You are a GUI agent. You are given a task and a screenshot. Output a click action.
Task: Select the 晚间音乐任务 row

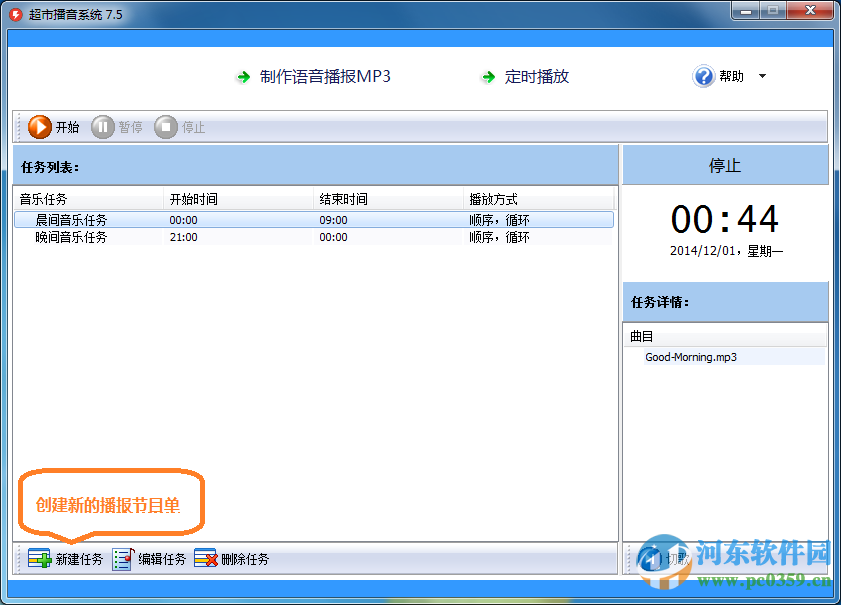pos(314,237)
